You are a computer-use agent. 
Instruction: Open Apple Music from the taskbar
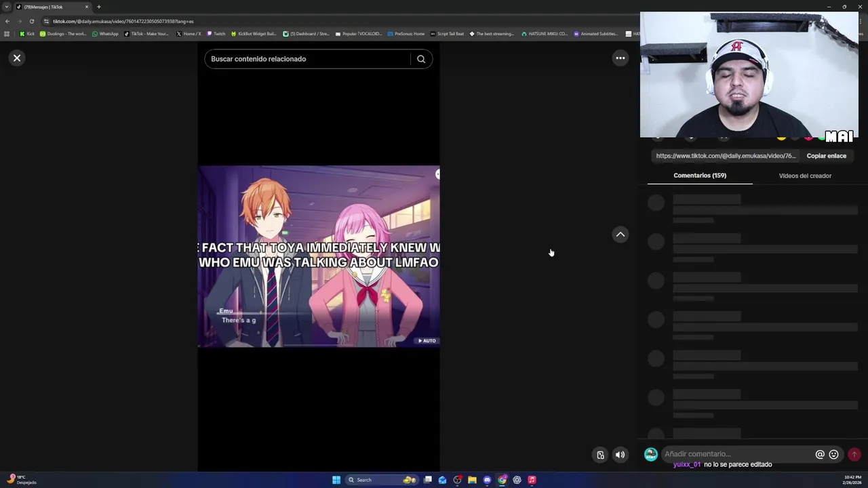532,480
